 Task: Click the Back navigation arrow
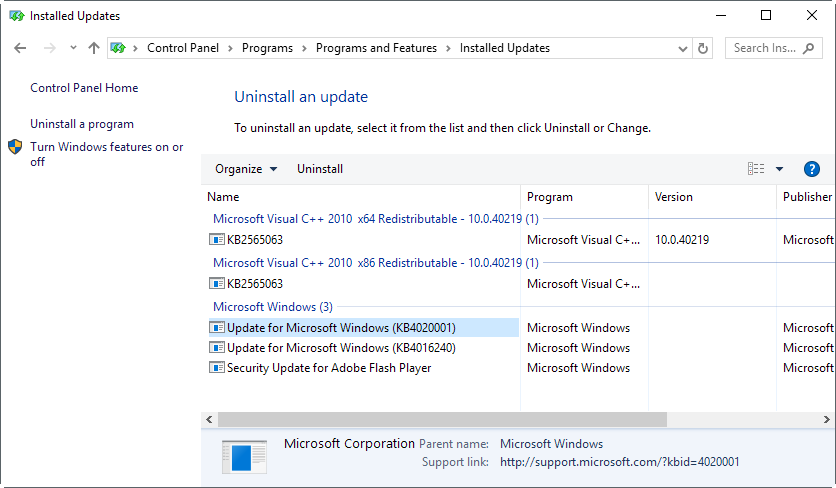click(x=20, y=48)
